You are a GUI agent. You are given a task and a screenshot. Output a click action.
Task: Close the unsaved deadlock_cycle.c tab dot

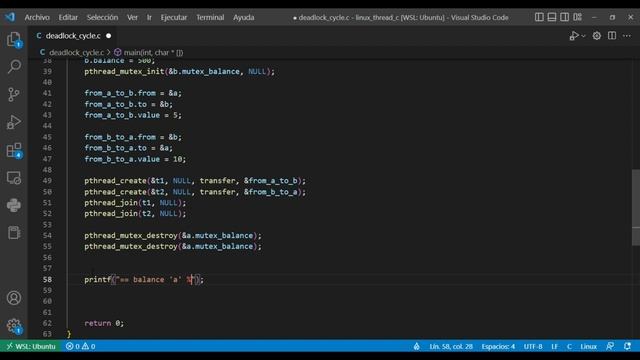[109, 36]
